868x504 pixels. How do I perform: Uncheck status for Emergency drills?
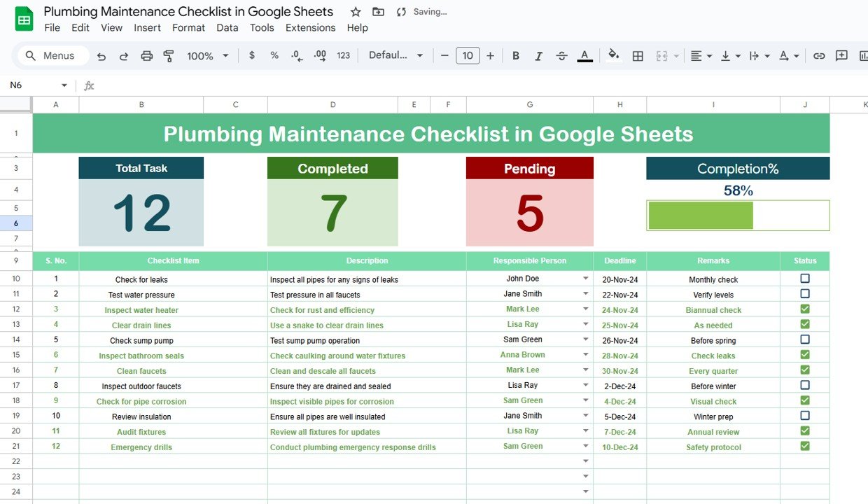(805, 446)
